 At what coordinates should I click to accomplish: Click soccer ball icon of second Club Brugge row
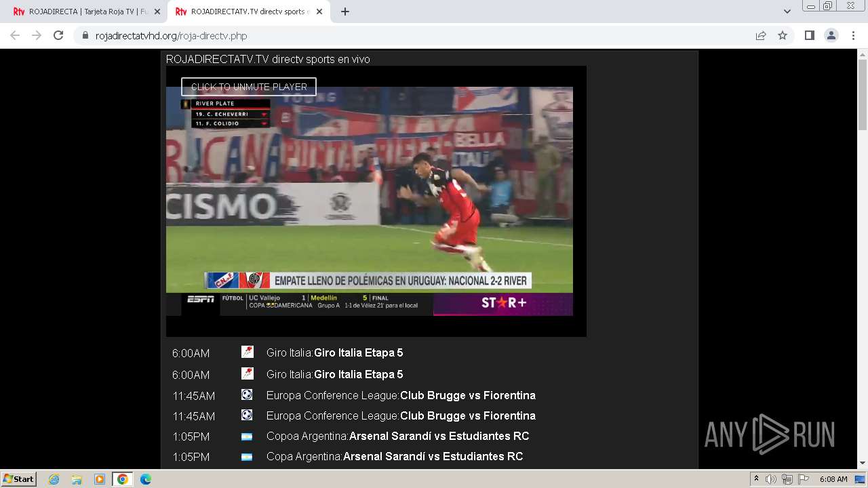tap(247, 415)
